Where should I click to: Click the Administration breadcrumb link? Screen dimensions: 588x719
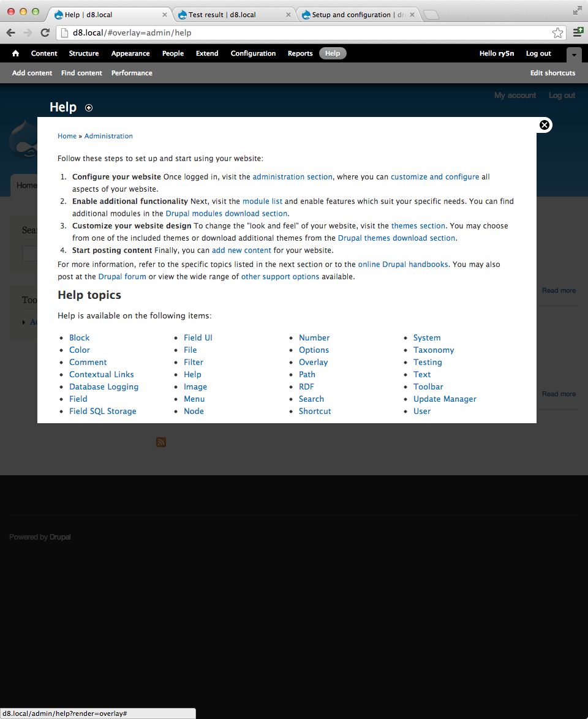108,136
